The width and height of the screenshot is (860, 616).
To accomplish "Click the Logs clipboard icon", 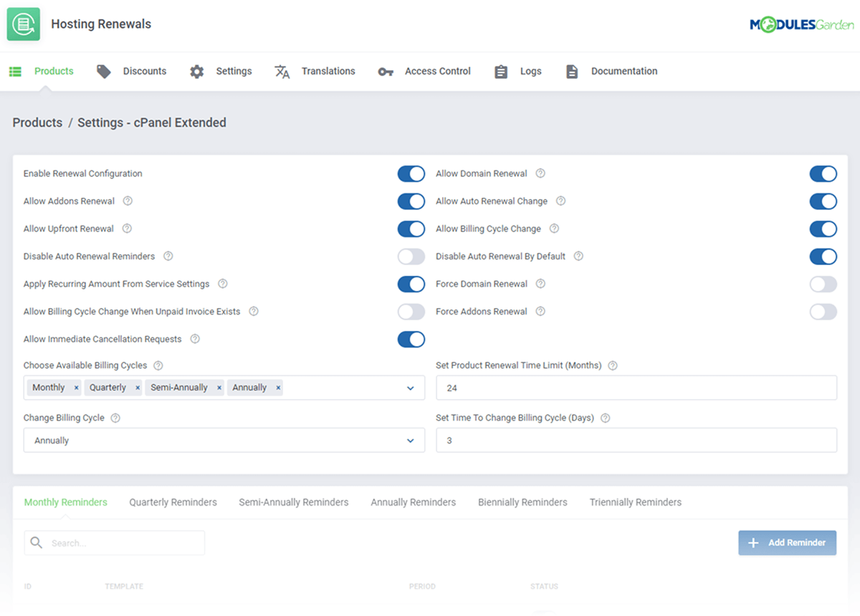I will click(x=501, y=72).
